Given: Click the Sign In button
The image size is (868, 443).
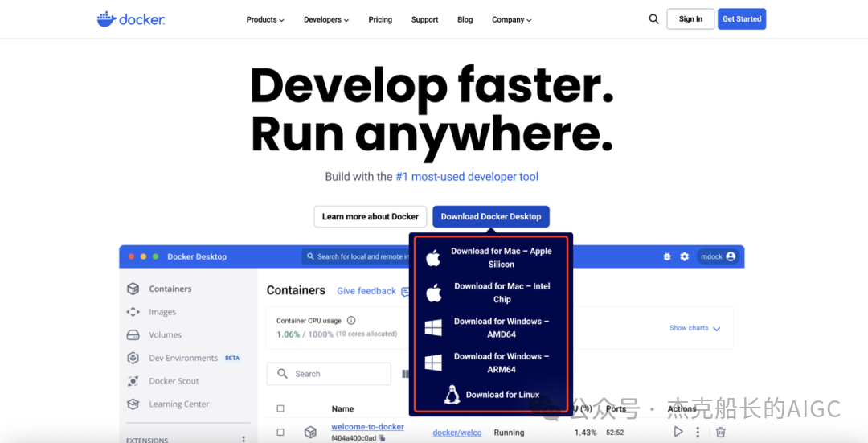Looking at the screenshot, I should tap(690, 18).
